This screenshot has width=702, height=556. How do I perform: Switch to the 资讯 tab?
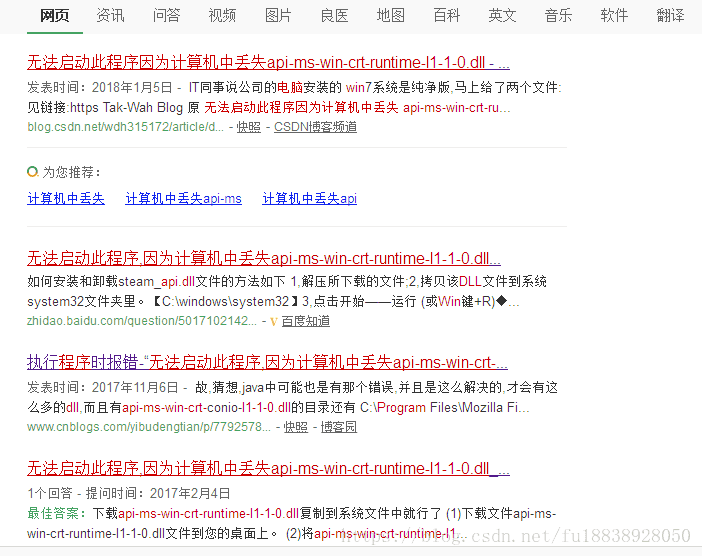(x=111, y=16)
